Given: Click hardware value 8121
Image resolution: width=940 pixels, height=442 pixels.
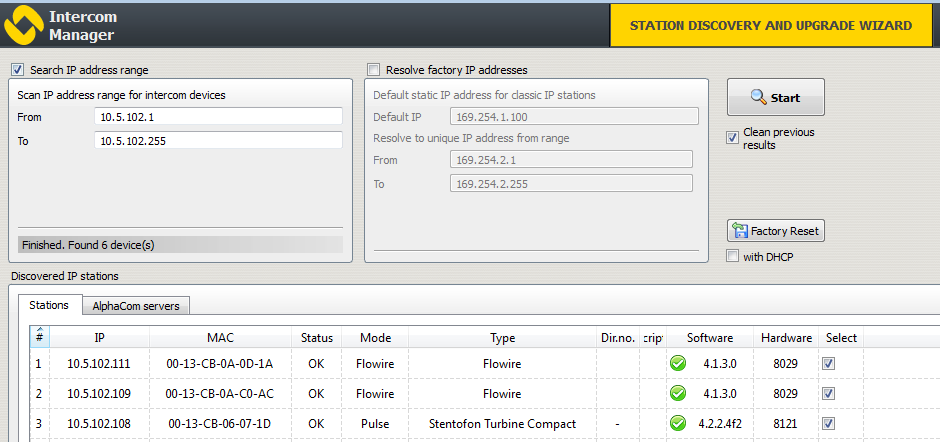Looking at the screenshot, I should [785, 423].
